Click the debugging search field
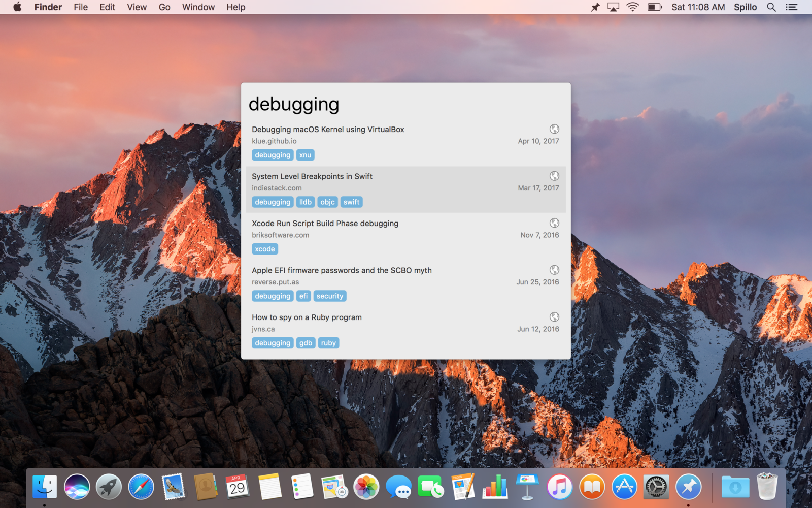Viewport: 812px width, 508px height. [x=405, y=104]
